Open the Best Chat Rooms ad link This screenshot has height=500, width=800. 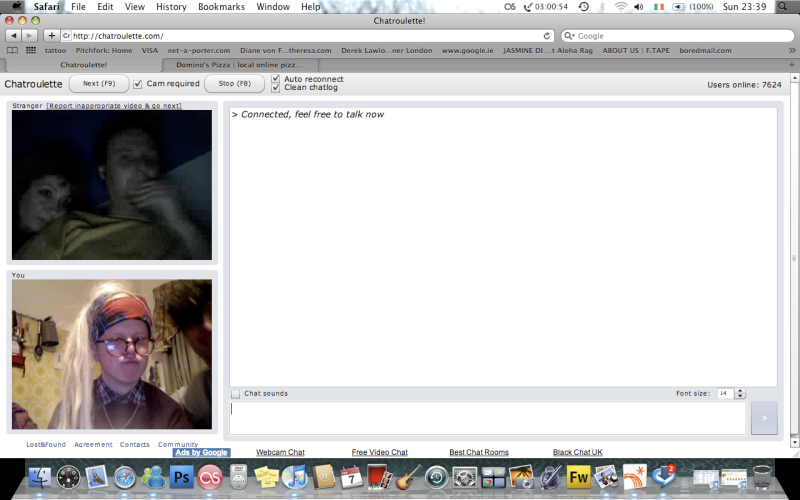(479, 452)
